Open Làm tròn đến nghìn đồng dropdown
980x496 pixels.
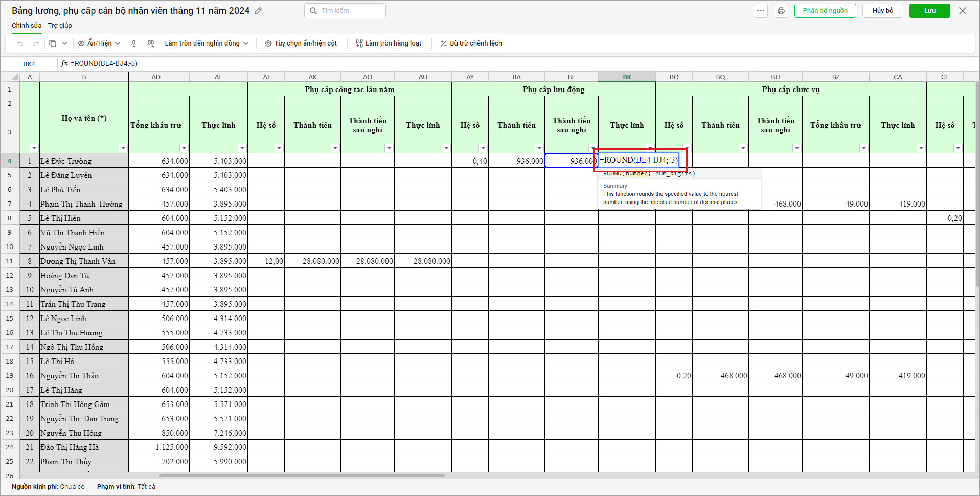click(207, 43)
